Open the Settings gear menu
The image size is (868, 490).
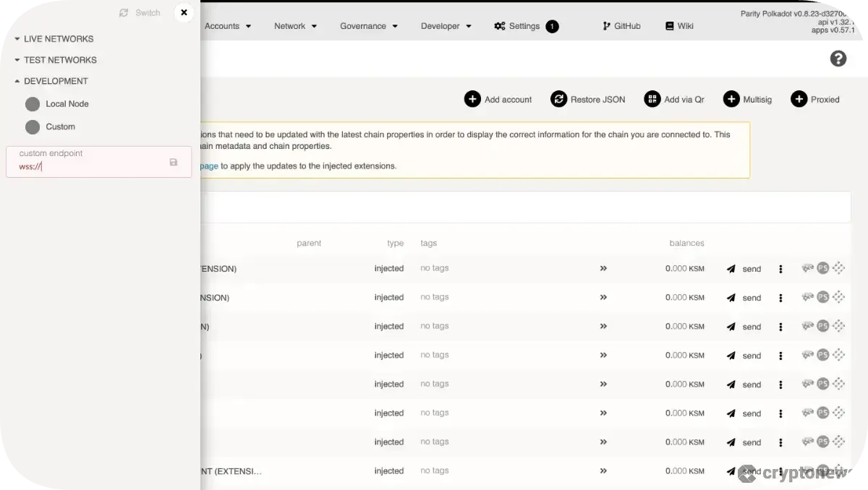(500, 26)
